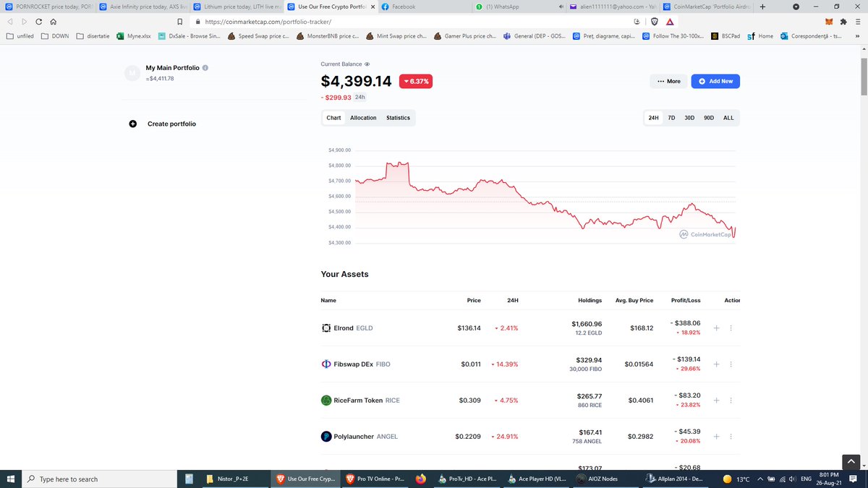
Task: Sort assets by the Price column header
Action: point(474,300)
